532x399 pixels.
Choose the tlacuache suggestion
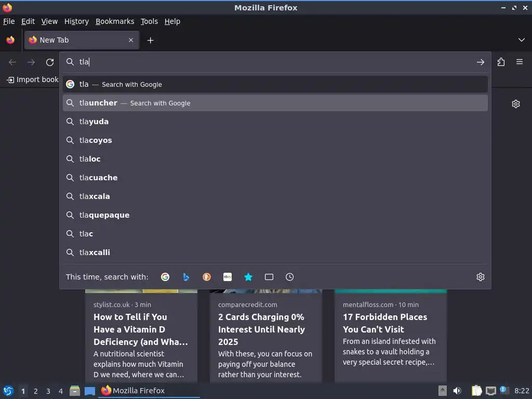pyautogui.click(x=275, y=178)
